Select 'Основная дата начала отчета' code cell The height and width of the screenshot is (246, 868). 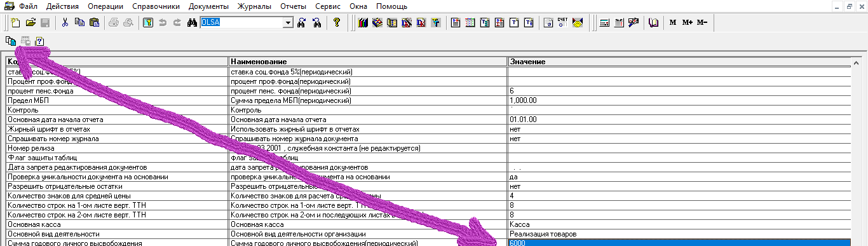117,120
